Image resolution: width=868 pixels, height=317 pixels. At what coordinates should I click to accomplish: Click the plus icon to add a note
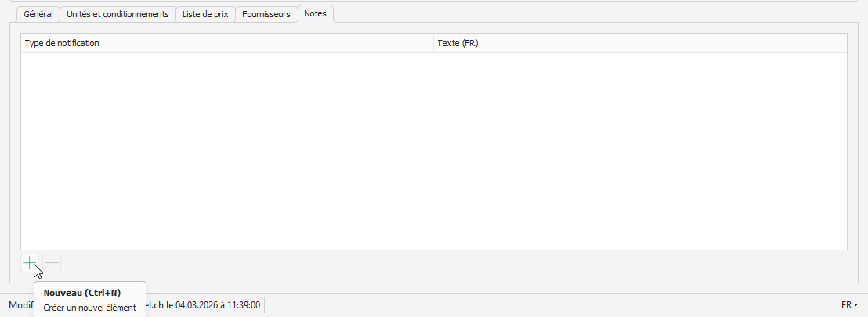(29, 264)
